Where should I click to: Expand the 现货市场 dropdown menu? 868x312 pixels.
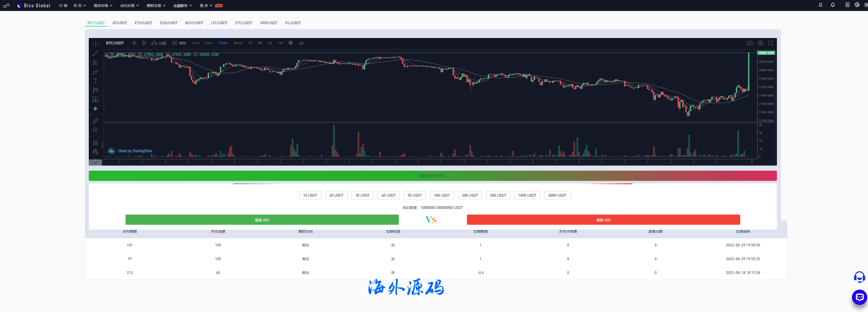(103, 5)
